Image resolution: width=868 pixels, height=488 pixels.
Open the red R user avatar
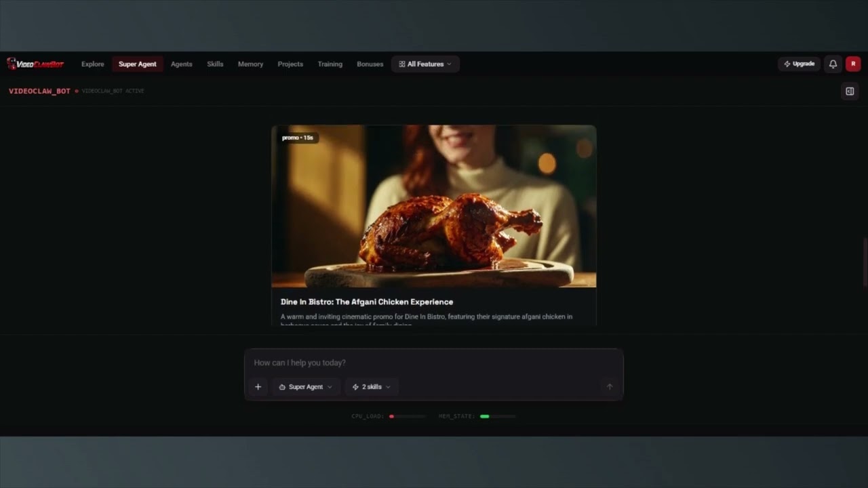pos(853,64)
